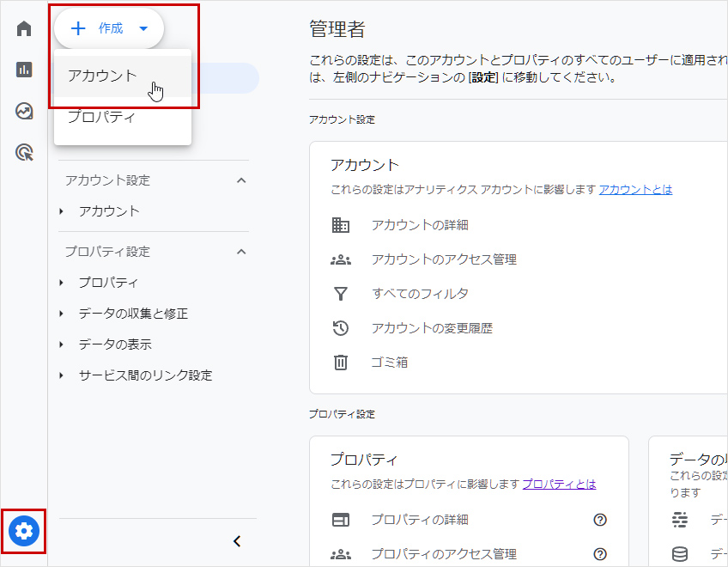Collapse the アカウント設定 section chevron
The image size is (728, 567).
tap(241, 180)
